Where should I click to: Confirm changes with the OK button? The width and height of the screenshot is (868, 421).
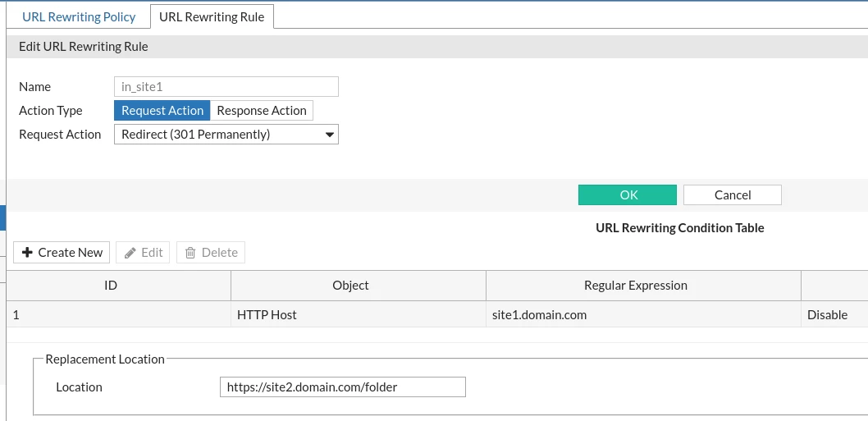point(627,195)
